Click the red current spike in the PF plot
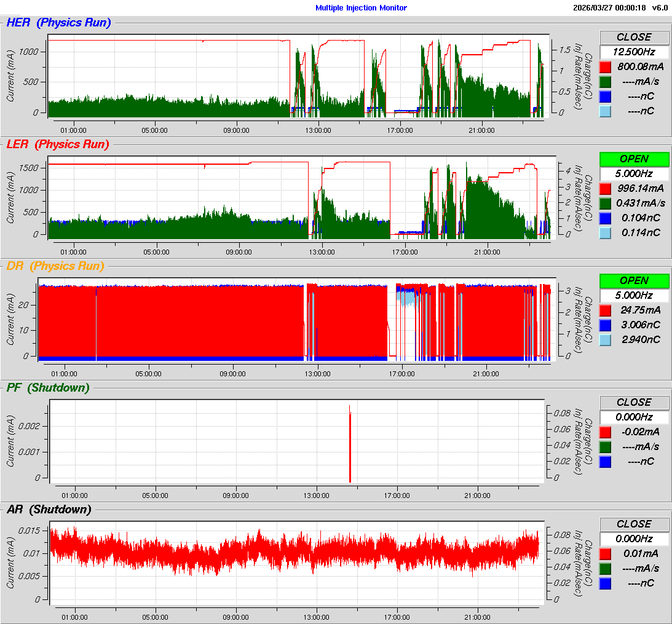Screen dimensions: 672x624 click(x=350, y=443)
